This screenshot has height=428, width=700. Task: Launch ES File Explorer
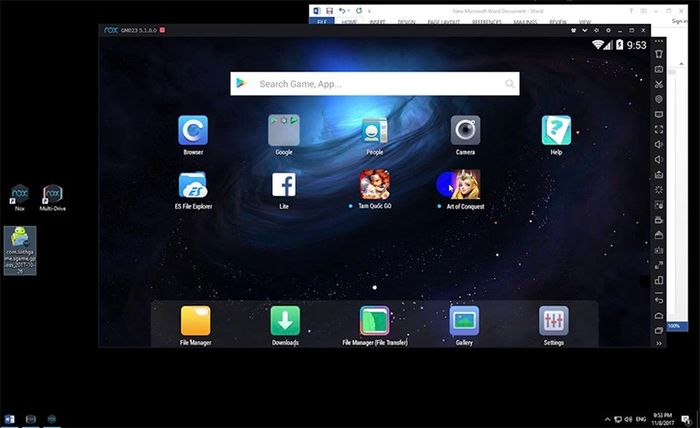pyautogui.click(x=193, y=185)
